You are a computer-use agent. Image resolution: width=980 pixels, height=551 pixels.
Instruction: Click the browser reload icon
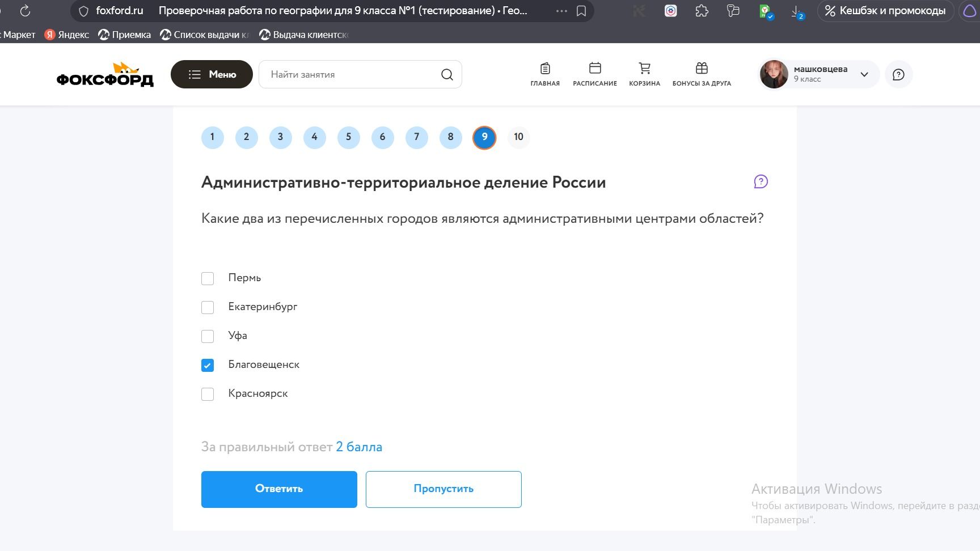[x=25, y=11]
